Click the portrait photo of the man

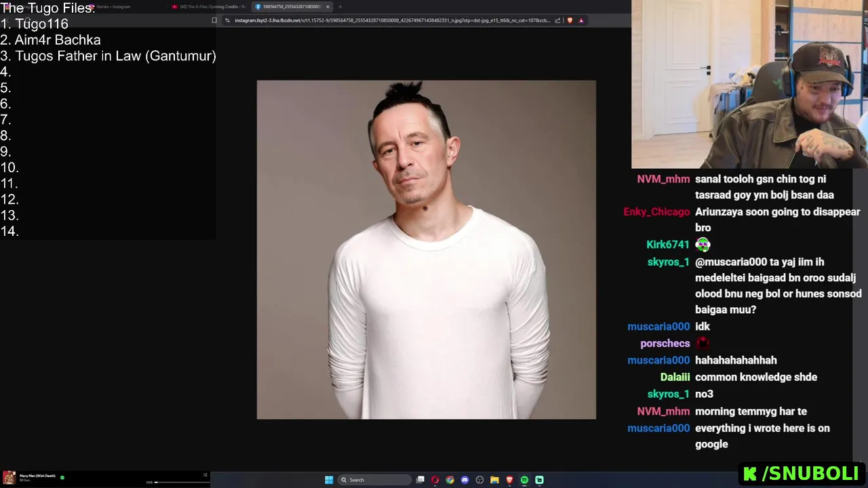[427, 249]
